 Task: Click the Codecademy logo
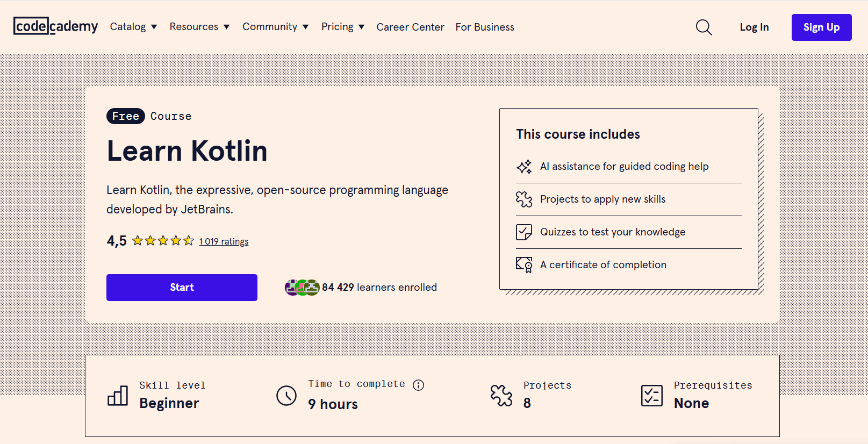56,26
